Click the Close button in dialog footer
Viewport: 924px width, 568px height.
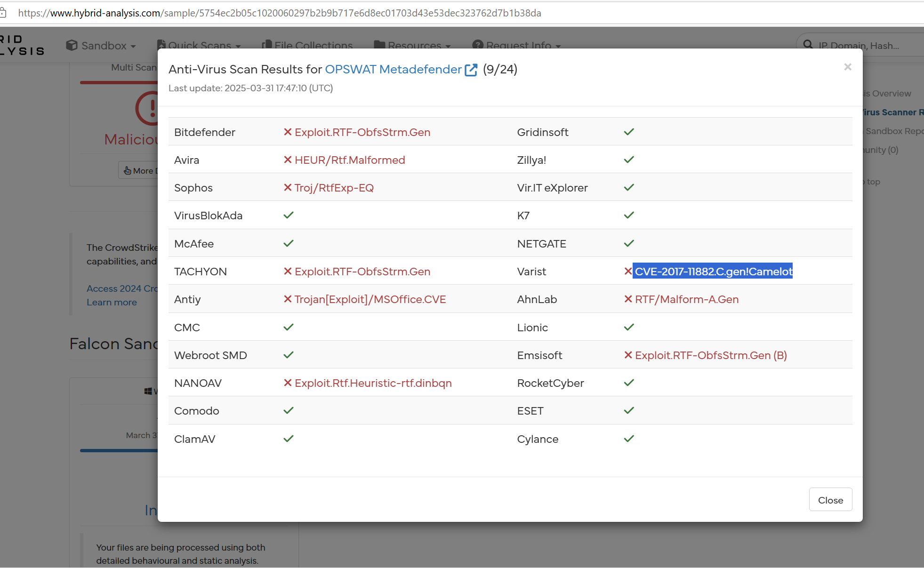(x=830, y=500)
